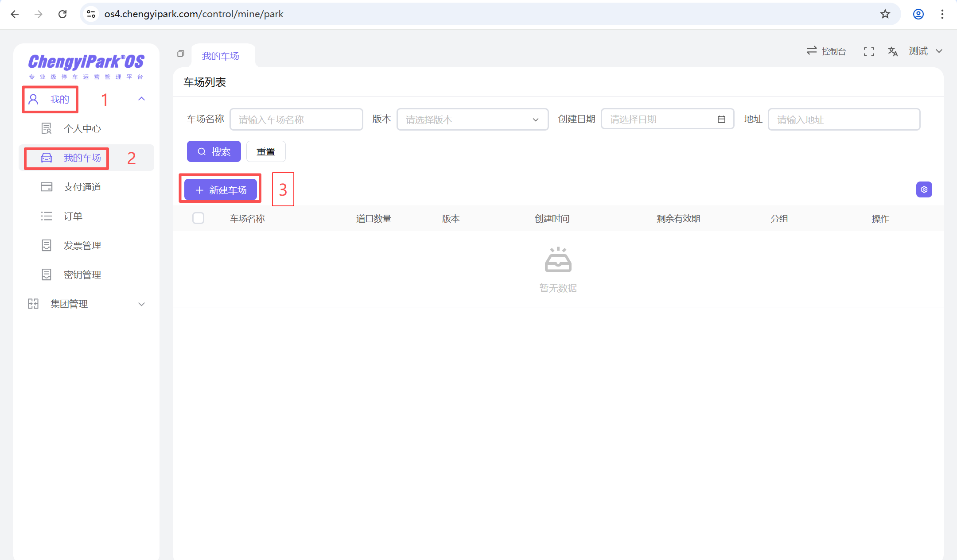The image size is (957, 560).
Task: Expand the 集团管理 menu section
Action: coord(141,304)
